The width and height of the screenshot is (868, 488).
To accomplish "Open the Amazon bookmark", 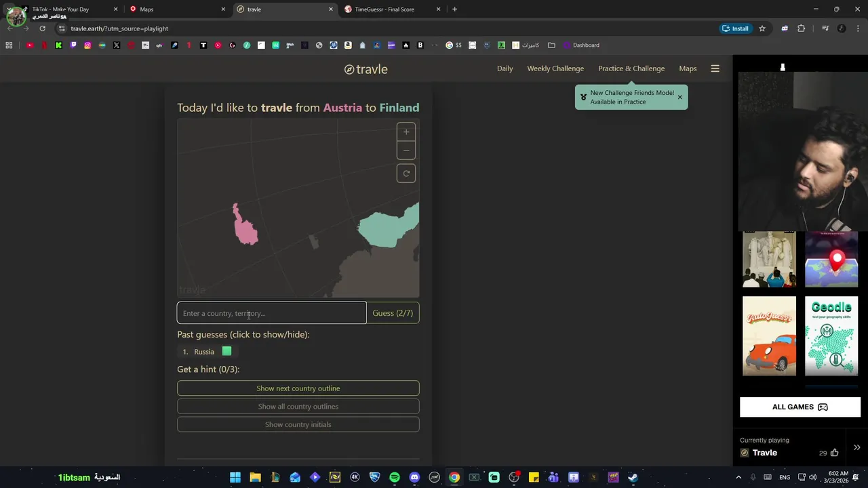I will 348,45.
